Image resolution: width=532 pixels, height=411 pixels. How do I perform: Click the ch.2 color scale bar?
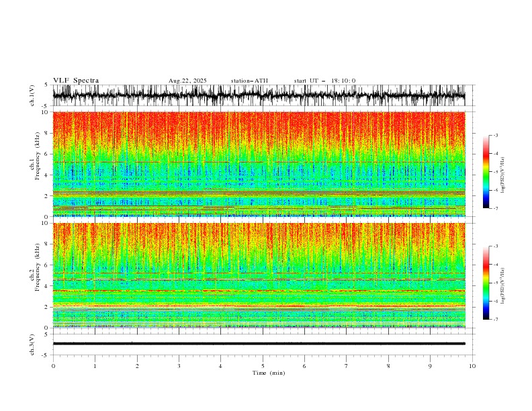pyautogui.click(x=486, y=283)
